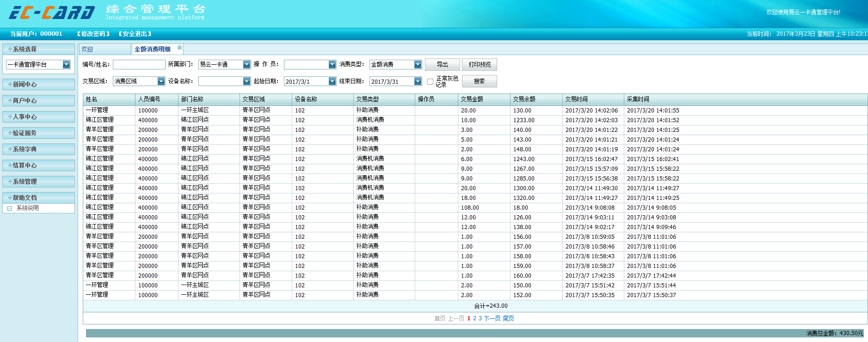868x342 pixels.
Task: Open the 操作员 dropdown
Action: click(332, 65)
